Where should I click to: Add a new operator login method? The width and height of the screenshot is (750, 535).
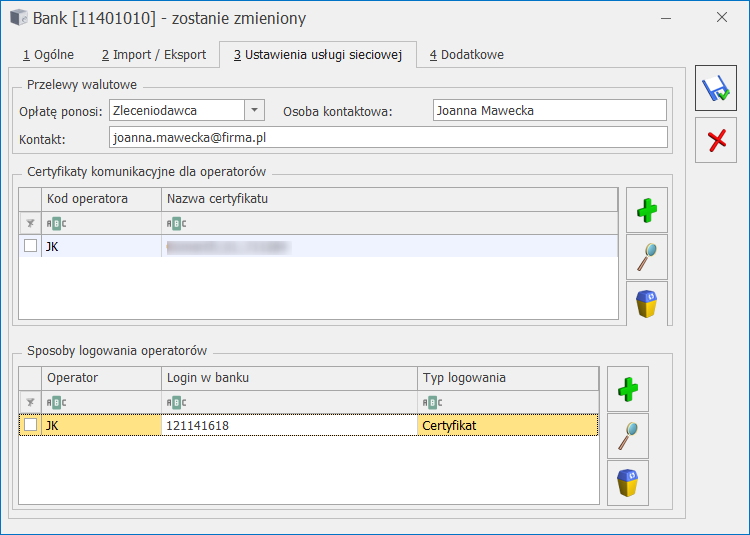click(x=628, y=389)
